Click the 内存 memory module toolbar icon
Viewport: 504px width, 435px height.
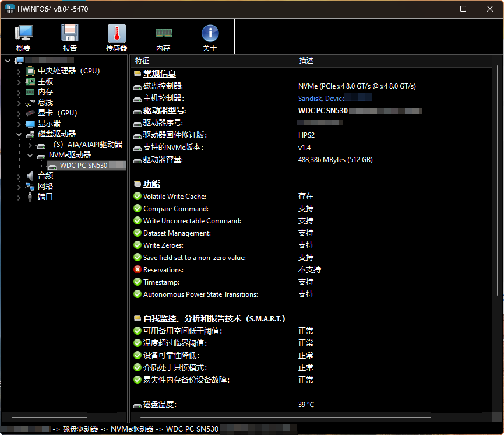click(163, 33)
